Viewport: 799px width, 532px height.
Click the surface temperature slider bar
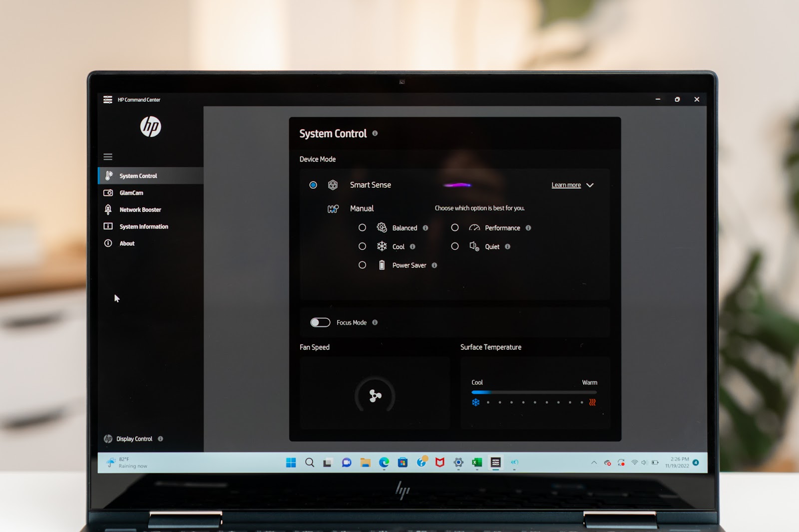coord(534,392)
